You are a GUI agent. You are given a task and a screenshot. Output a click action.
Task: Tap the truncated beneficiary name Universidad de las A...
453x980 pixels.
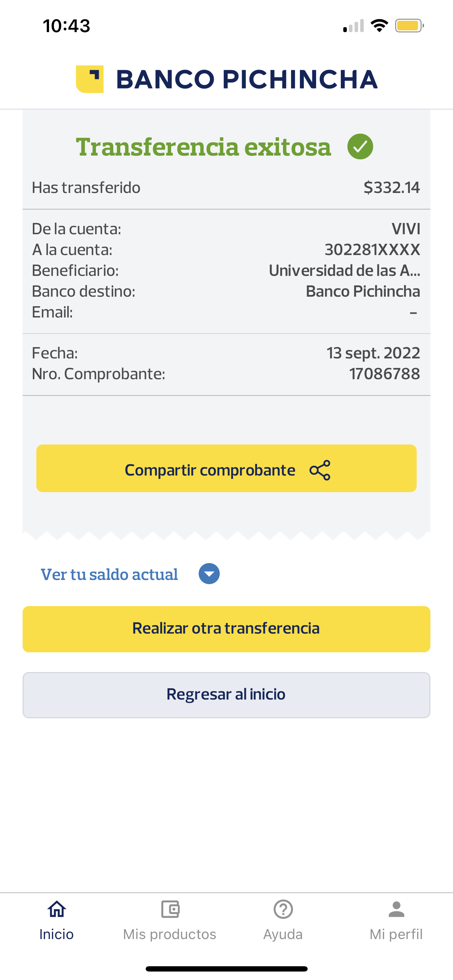[344, 271]
